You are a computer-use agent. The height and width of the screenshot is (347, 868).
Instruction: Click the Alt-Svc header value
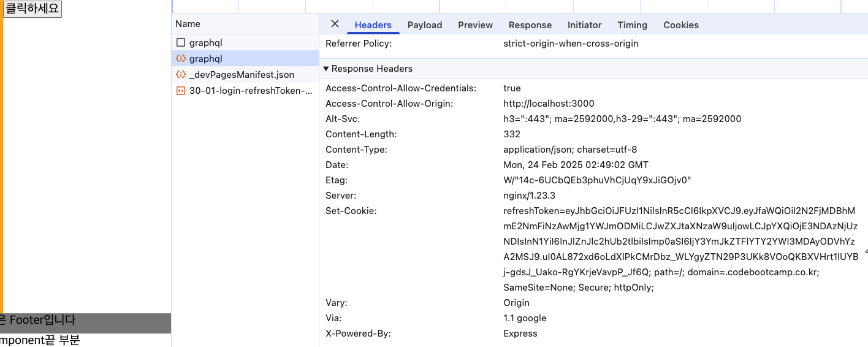point(622,119)
